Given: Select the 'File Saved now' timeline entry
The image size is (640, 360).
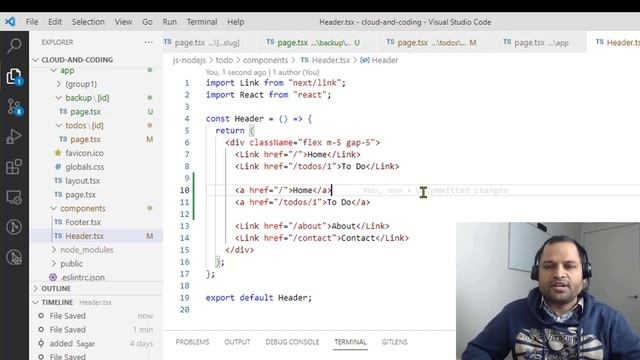Looking at the screenshot, I should (x=96, y=316).
